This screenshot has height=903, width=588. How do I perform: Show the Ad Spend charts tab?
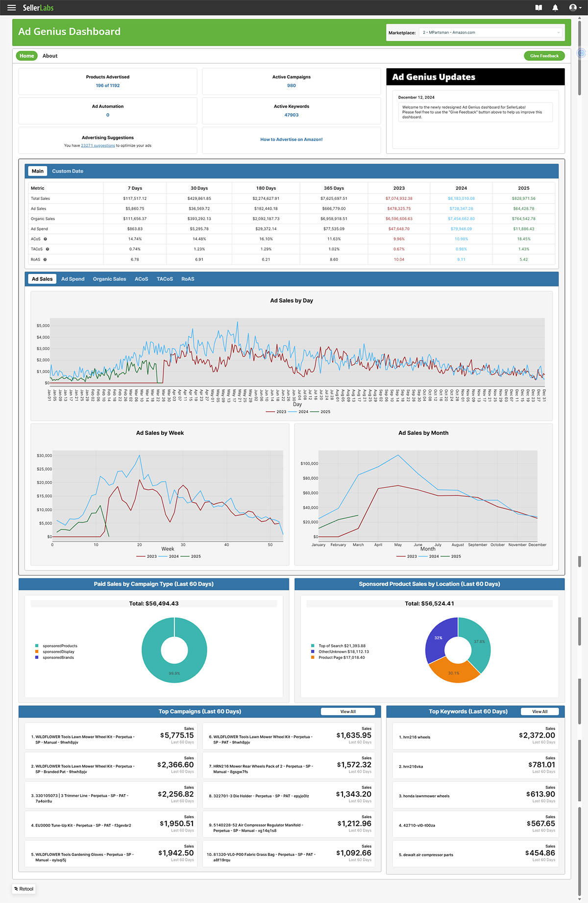tap(73, 279)
